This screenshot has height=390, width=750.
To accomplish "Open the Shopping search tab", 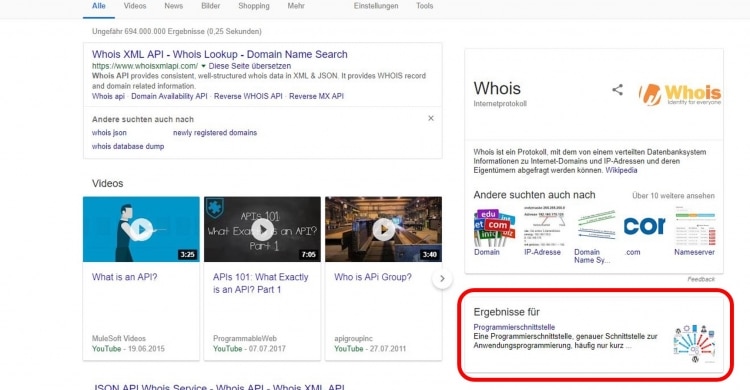I will (x=254, y=6).
